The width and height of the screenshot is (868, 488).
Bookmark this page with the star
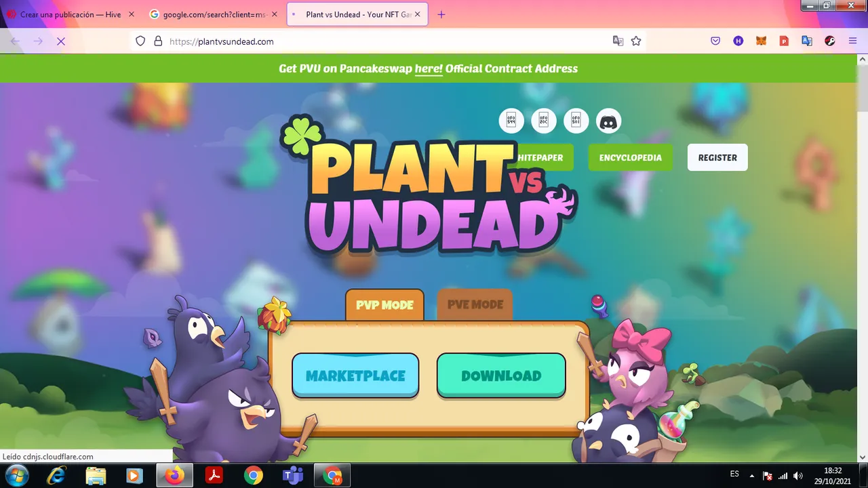coord(636,41)
